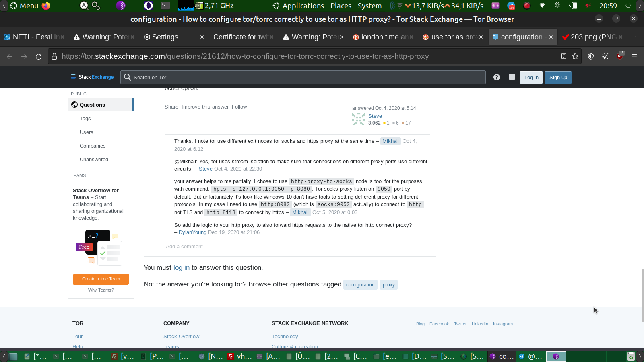The height and width of the screenshot is (362, 644).
Task: Open Users in the left sidebar
Action: click(x=87, y=132)
